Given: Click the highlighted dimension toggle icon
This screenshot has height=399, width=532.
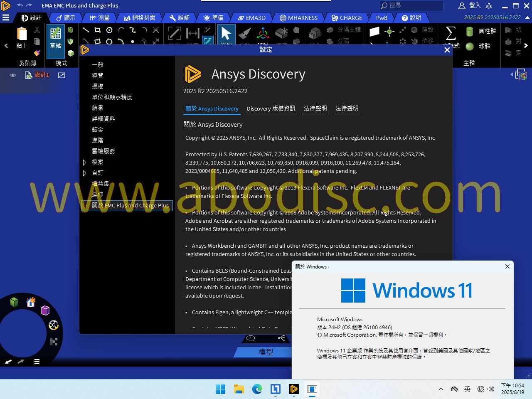Looking at the screenshot, I should point(208,41).
